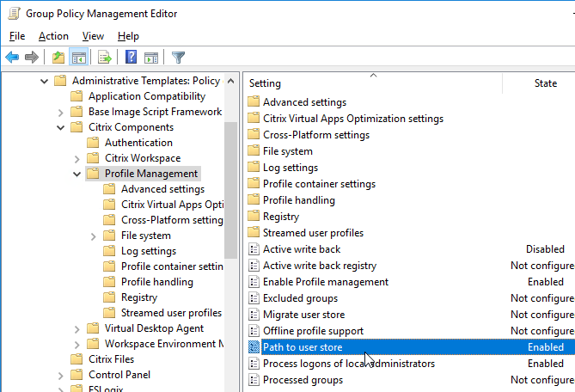The height and width of the screenshot is (392, 575).
Task: Open the Action menu
Action: tap(53, 36)
